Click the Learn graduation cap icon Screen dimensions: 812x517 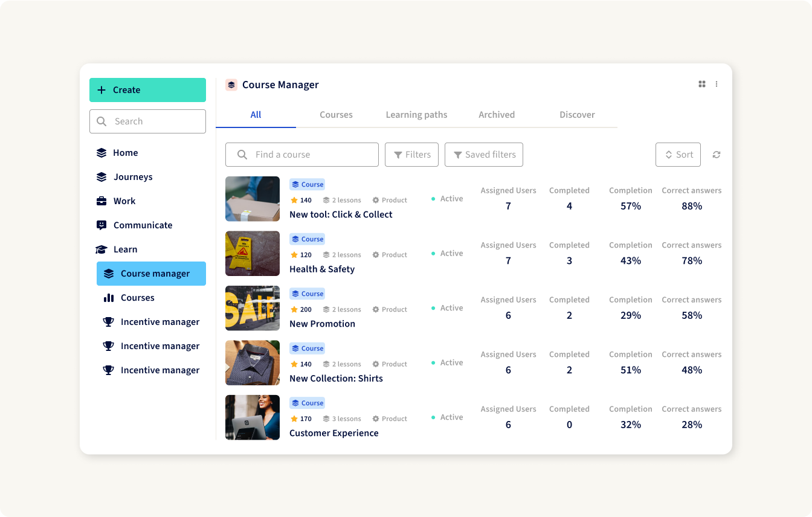[x=101, y=249]
